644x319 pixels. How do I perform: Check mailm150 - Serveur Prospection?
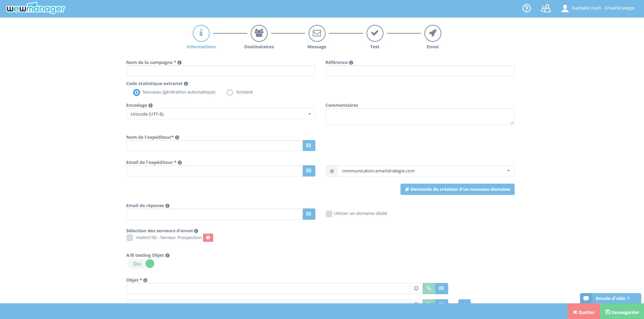[130, 238]
